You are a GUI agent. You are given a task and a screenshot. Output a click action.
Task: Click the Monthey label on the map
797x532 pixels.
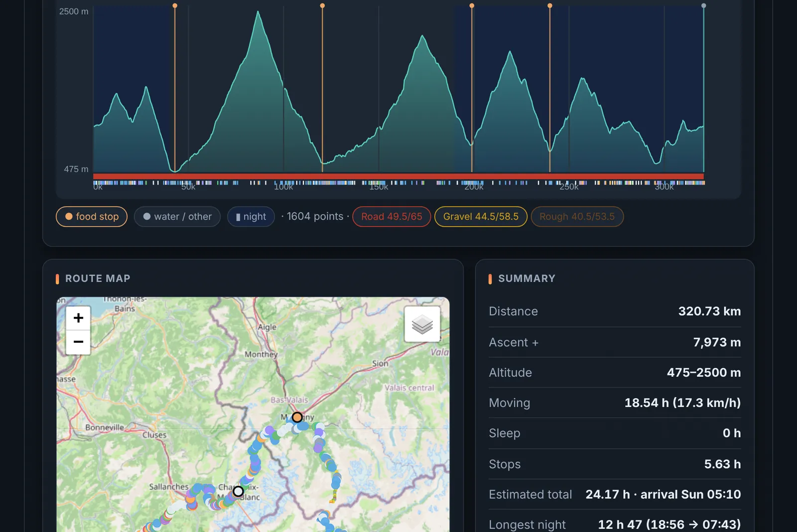[x=261, y=354]
